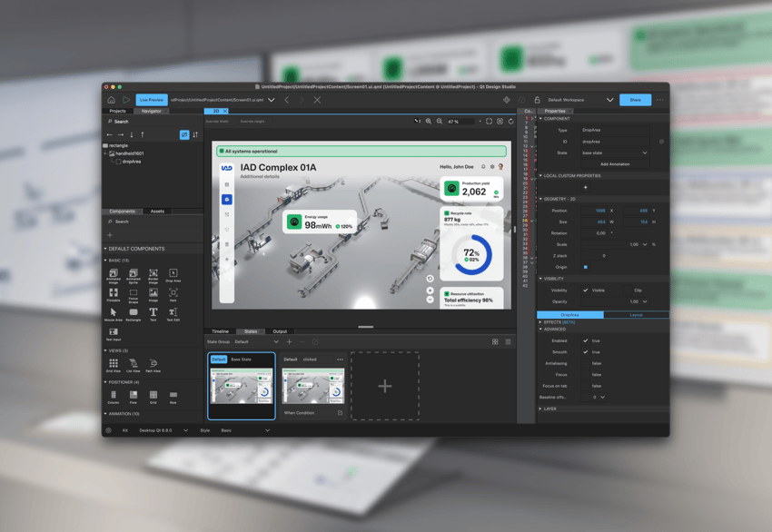
Task: Open the Default Workspace dropdown
Action: [x=609, y=100]
